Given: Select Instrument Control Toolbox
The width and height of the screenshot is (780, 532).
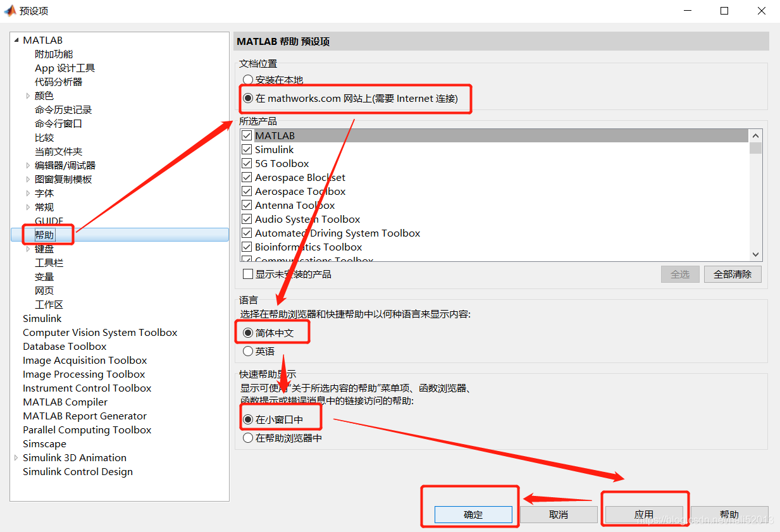Looking at the screenshot, I should 87,388.
